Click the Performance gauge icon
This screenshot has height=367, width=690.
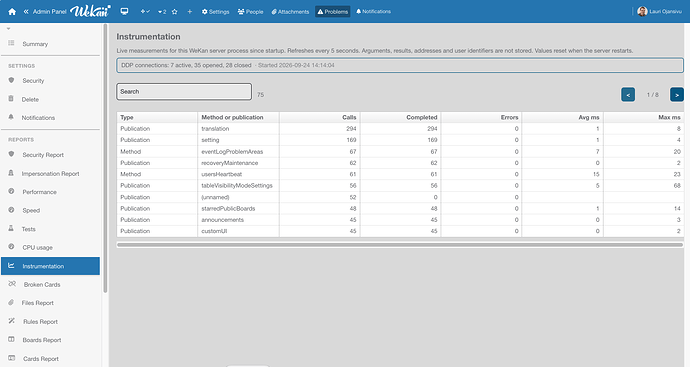click(x=11, y=191)
